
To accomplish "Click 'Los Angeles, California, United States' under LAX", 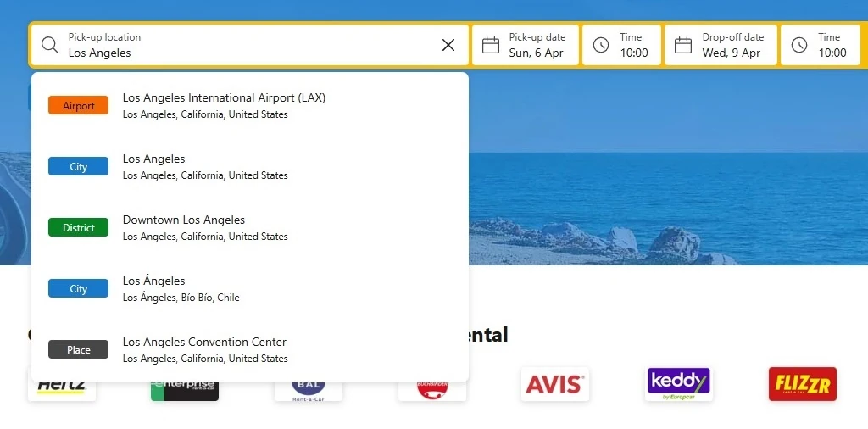I will 205,114.
